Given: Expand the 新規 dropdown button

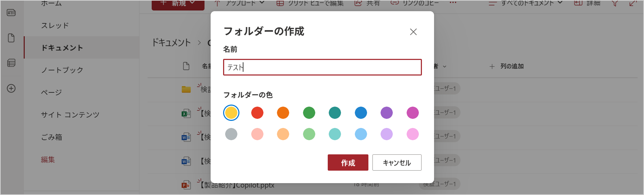Looking at the screenshot, I should [x=178, y=3].
